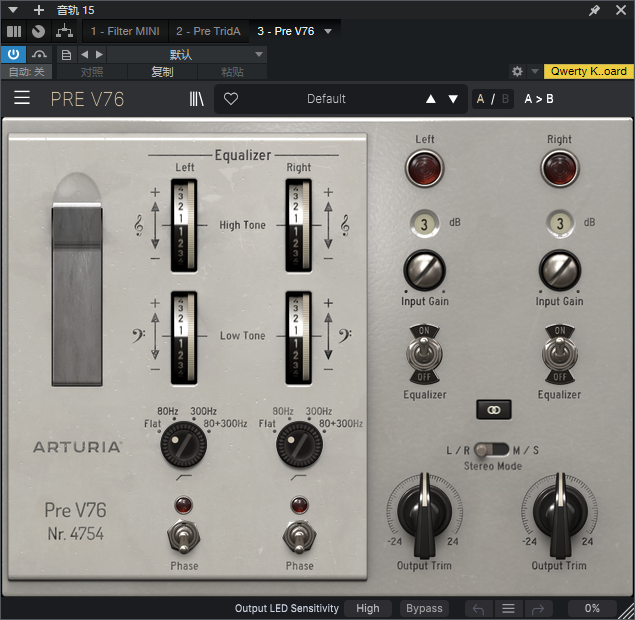Toggle the left Equalizer on/off switch

click(x=424, y=354)
